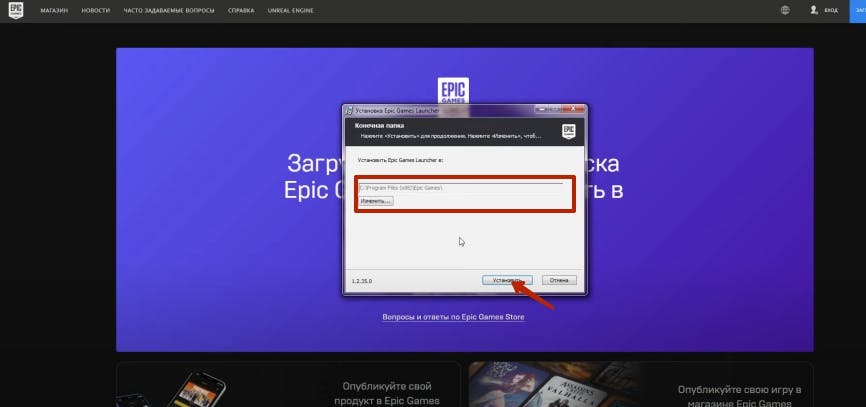The height and width of the screenshot is (407, 866).
Task: Click Установить Epic Games Launcher в: label
Action: [400, 160]
